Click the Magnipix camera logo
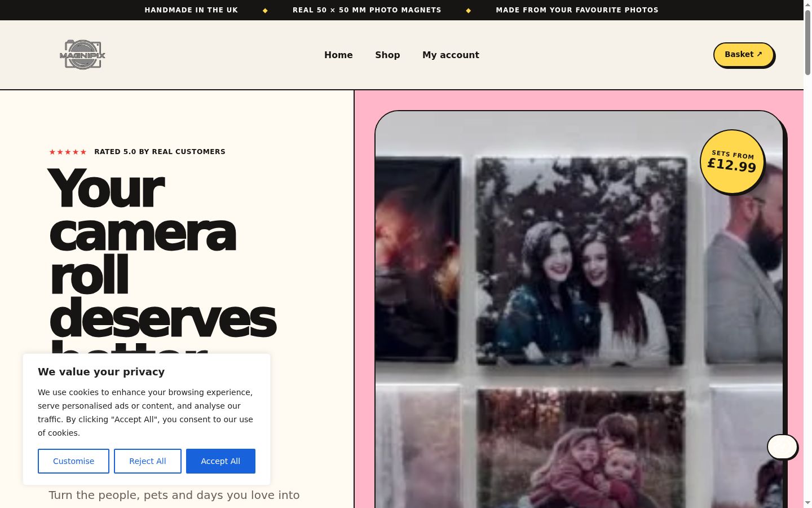 [82, 55]
